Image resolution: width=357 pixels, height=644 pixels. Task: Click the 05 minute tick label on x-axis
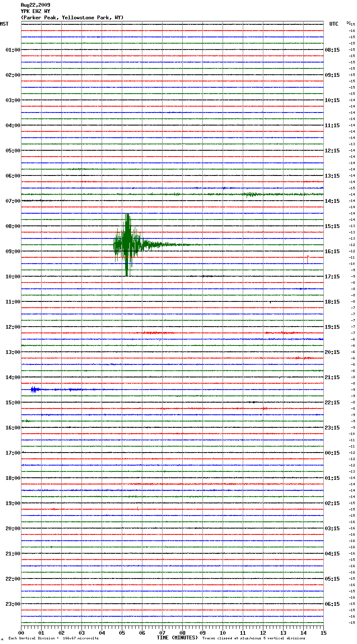coord(122,633)
